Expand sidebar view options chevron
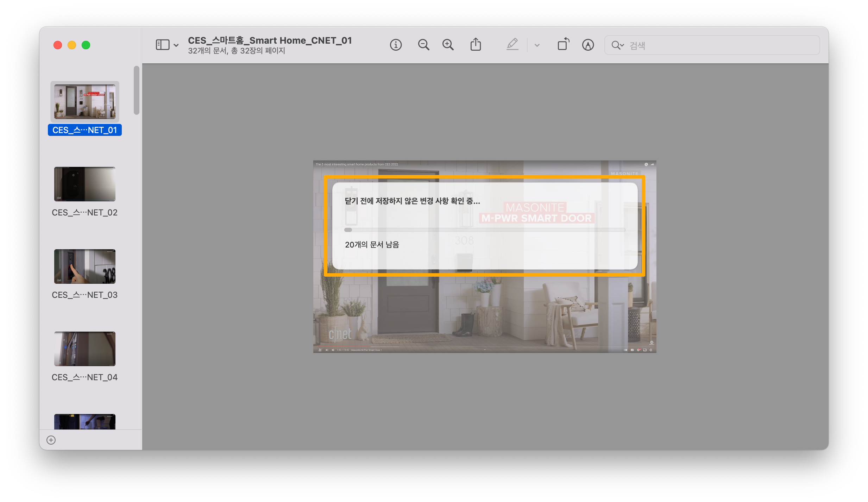 point(176,45)
